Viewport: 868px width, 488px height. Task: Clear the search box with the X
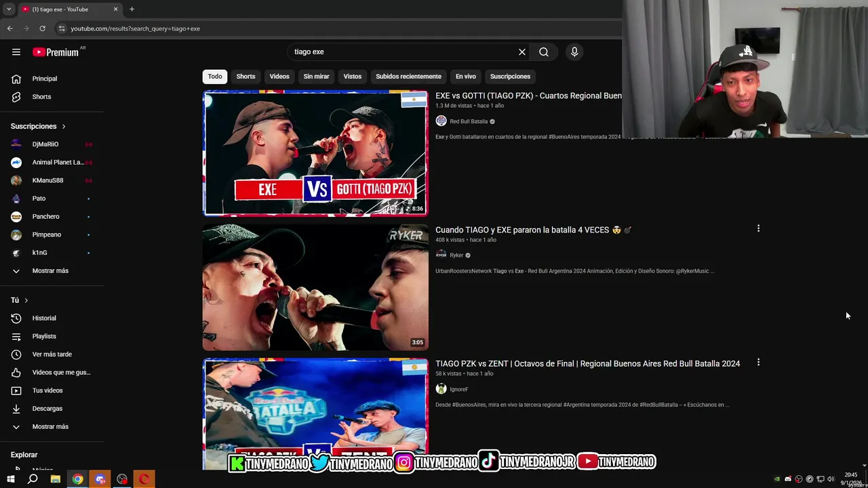tap(522, 52)
